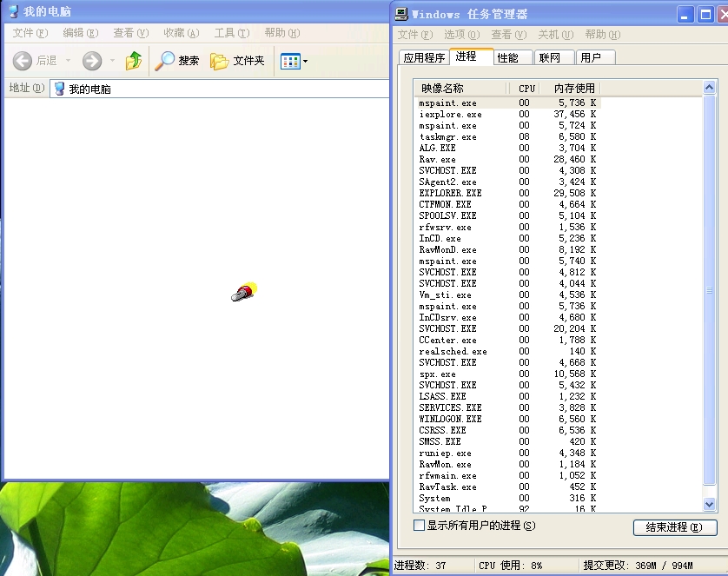Open the Views dropdown arrow
Screen dimensions: 728x576
[305, 62]
